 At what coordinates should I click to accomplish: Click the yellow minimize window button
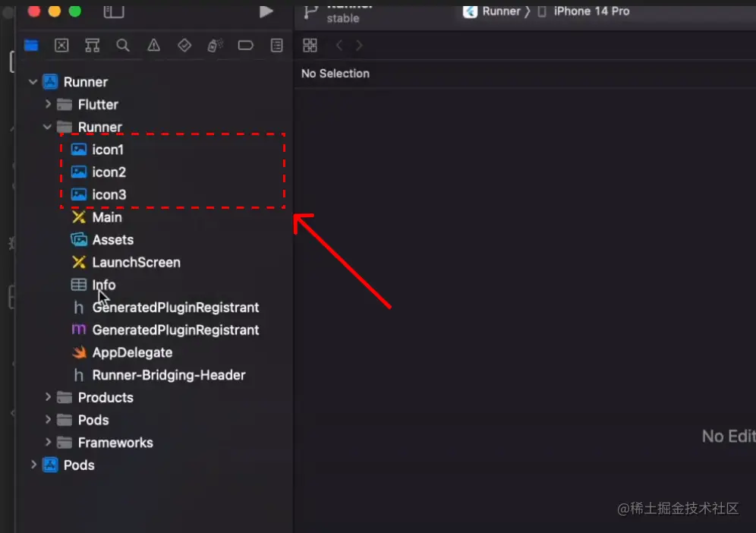tap(55, 11)
